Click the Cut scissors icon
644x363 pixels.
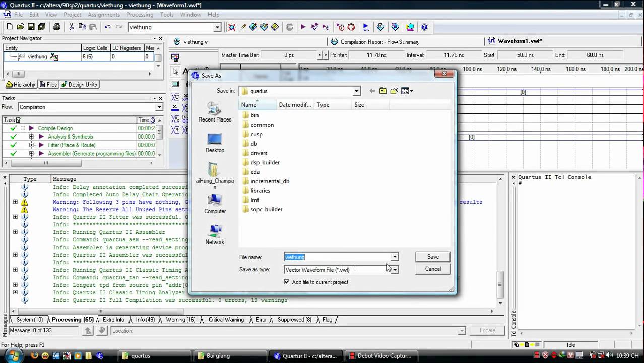pyautogui.click(x=71, y=27)
